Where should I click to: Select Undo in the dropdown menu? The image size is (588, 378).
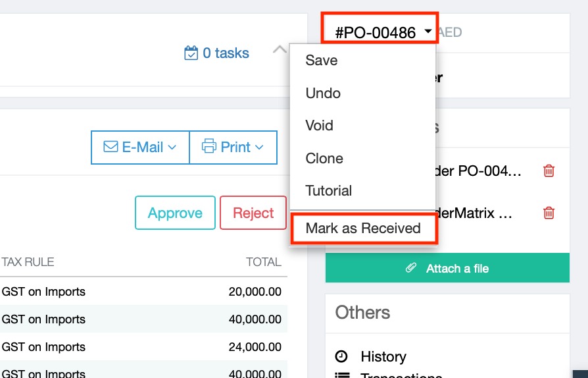click(323, 94)
